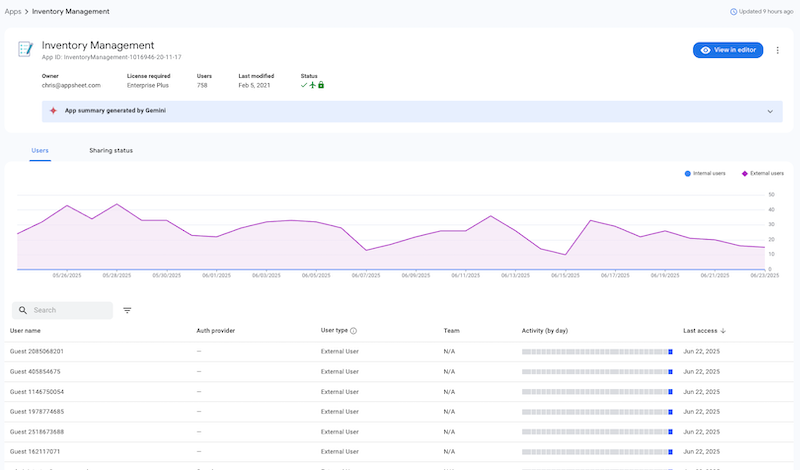Click the green lock status icon
The image size is (800, 470).
pyautogui.click(x=321, y=85)
